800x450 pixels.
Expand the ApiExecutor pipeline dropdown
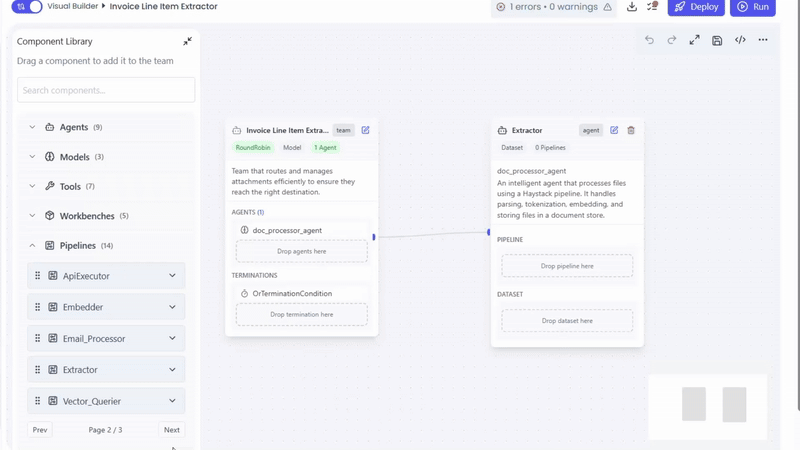(172, 276)
